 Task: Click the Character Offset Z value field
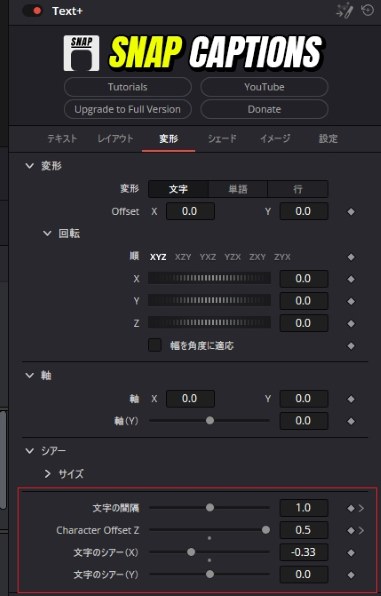click(x=304, y=530)
